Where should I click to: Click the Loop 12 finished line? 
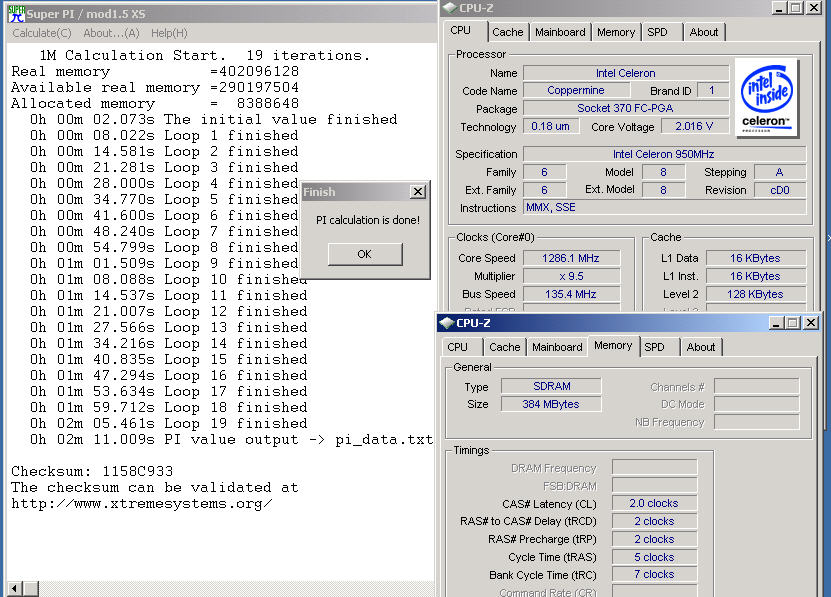point(169,311)
